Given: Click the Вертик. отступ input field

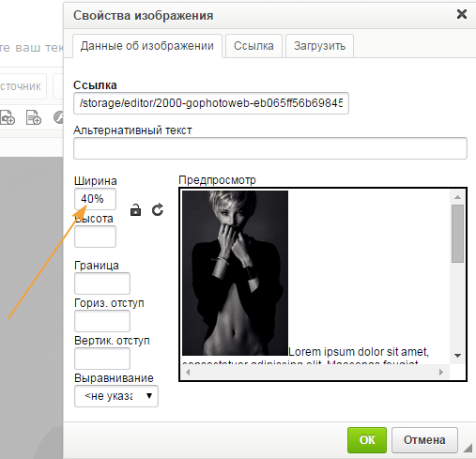Looking at the screenshot, I should pos(102,359).
